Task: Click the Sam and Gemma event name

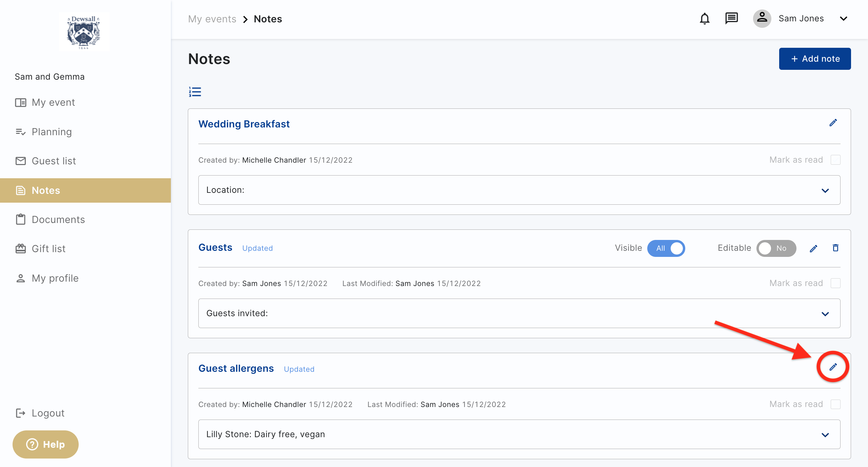Action: coord(50,77)
